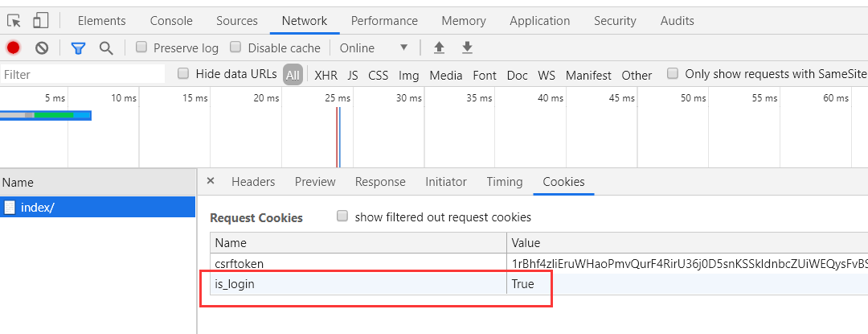
Task: Click the Filter text input field
Action: pyautogui.click(x=83, y=74)
